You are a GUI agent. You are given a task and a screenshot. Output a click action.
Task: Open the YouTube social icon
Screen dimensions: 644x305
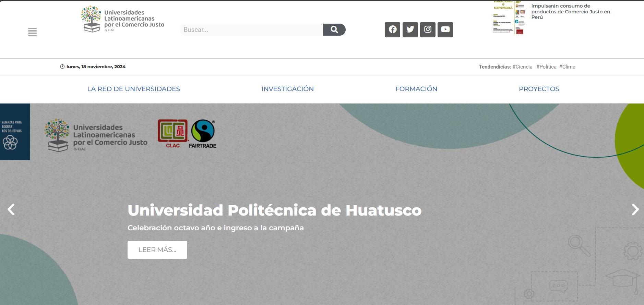[445, 29]
